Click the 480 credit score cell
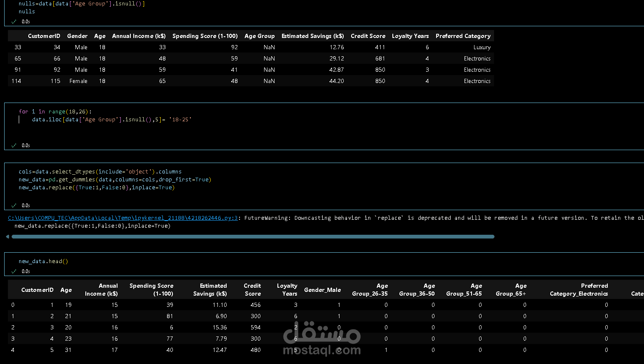The image size is (644, 364). point(255,350)
